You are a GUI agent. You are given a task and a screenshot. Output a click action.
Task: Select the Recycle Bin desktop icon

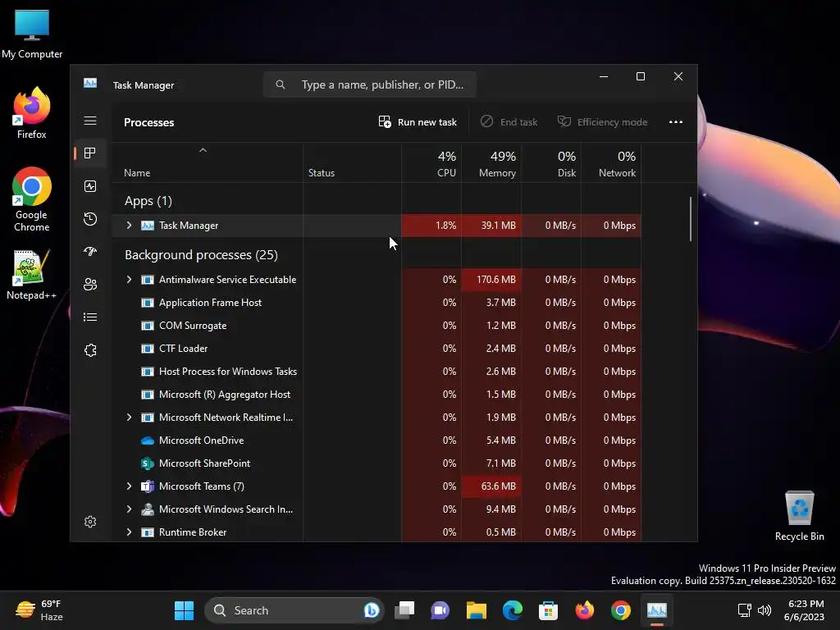click(x=799, y=516)
